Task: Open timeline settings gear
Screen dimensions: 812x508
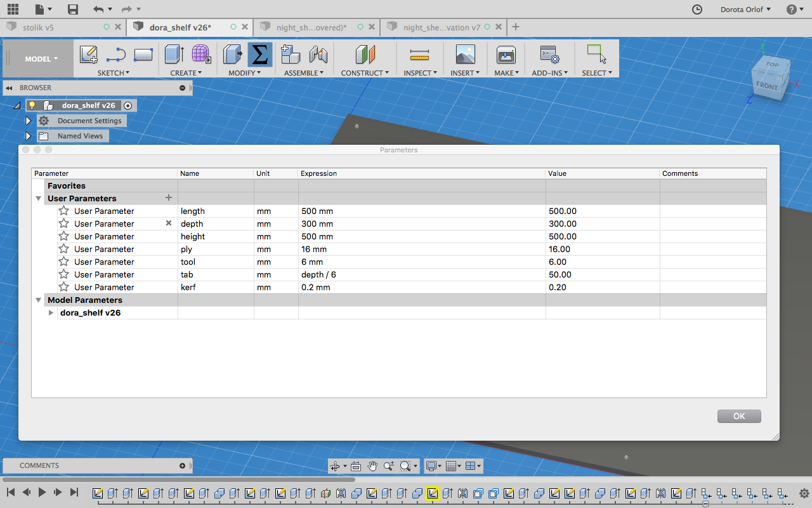Action: coord(804,493)
